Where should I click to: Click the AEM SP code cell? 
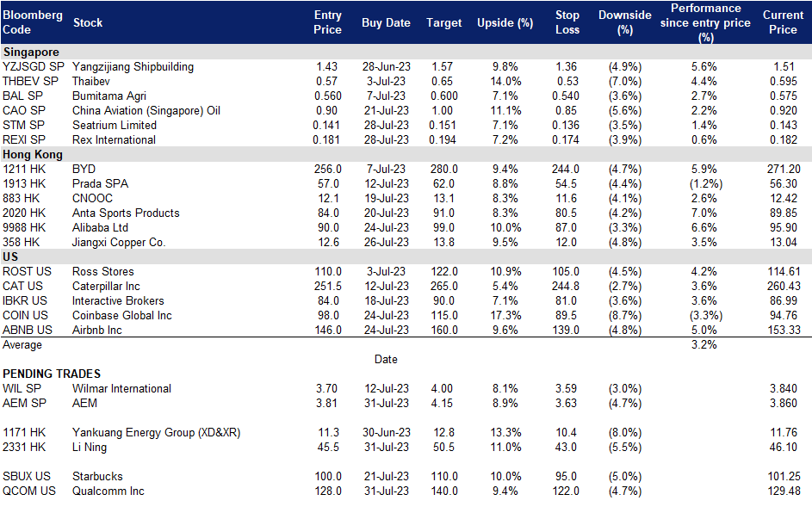[x=24, y=404]
